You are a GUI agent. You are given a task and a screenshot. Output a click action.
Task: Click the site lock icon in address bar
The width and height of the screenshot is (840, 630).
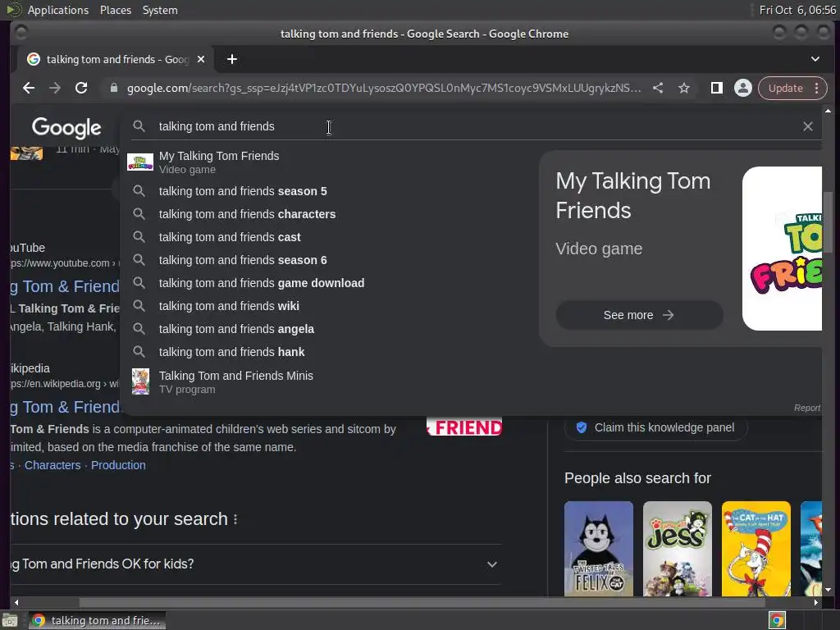113,89
